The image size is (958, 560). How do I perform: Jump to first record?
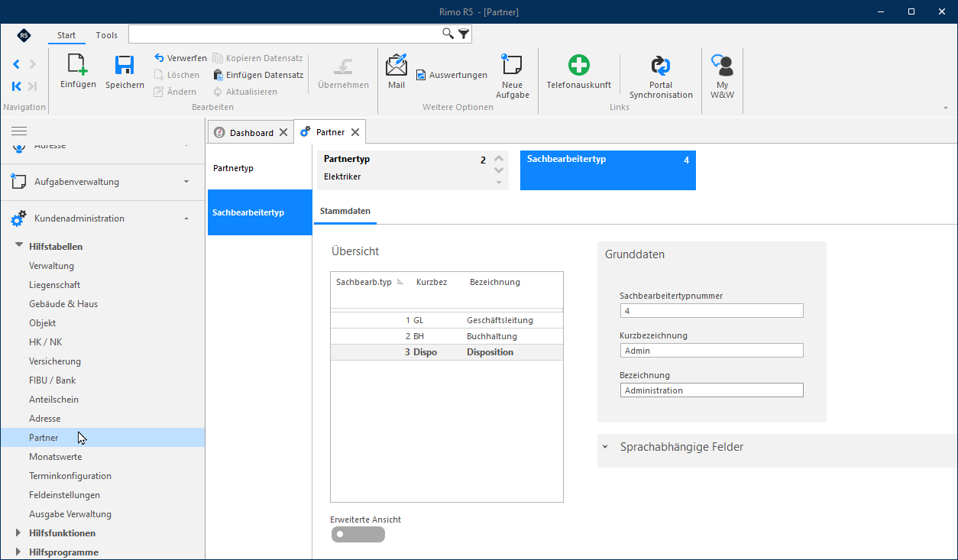[17, 86]
